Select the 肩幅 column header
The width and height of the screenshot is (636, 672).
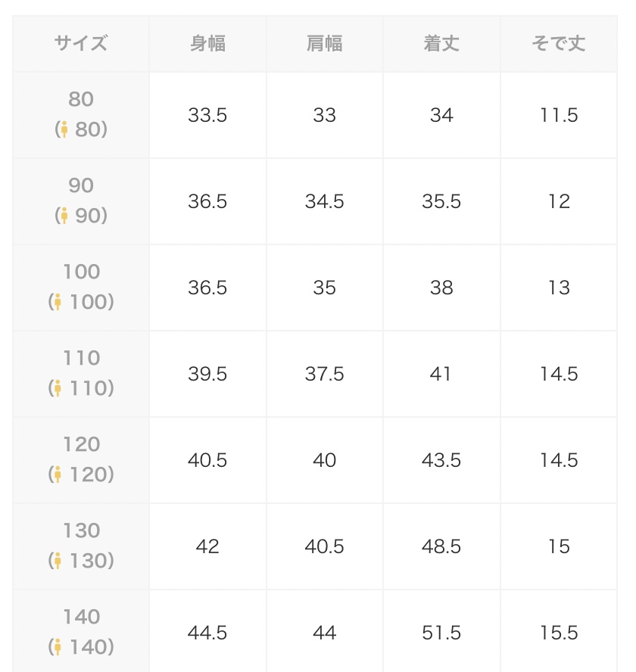coord(325,44)
